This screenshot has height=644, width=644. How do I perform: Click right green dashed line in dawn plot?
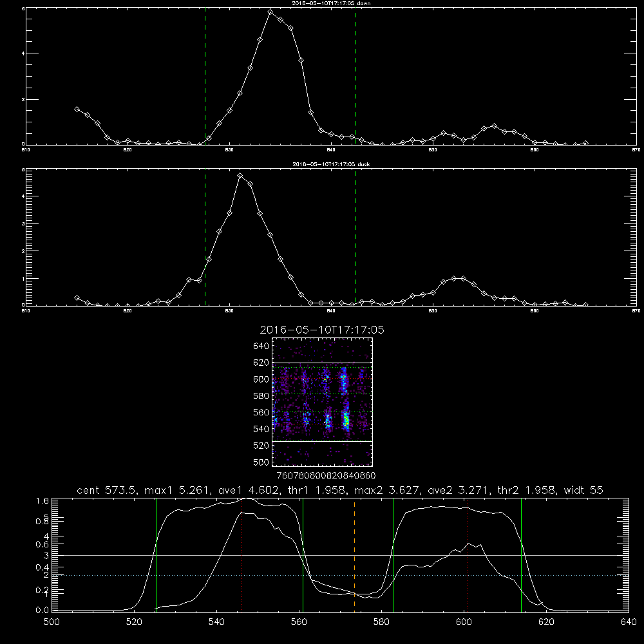(355, 76)
